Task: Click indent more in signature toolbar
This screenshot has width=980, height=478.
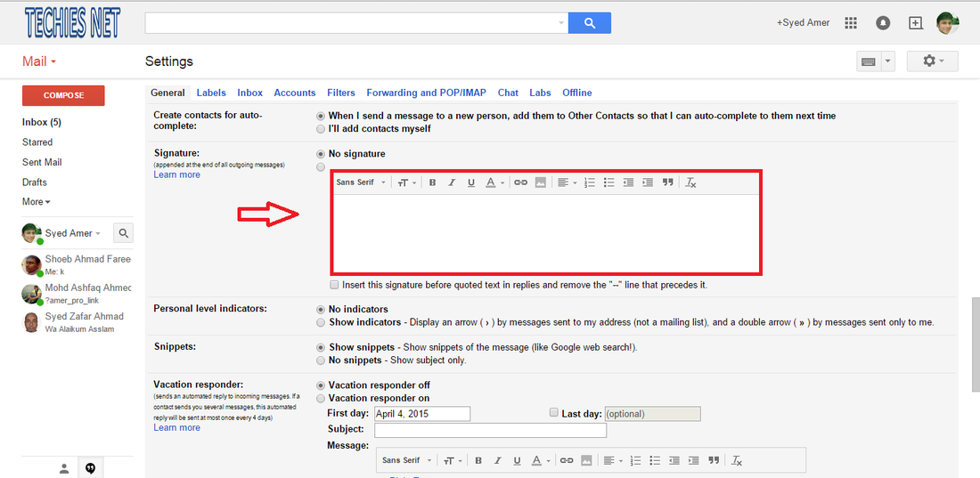Action: 648,182
